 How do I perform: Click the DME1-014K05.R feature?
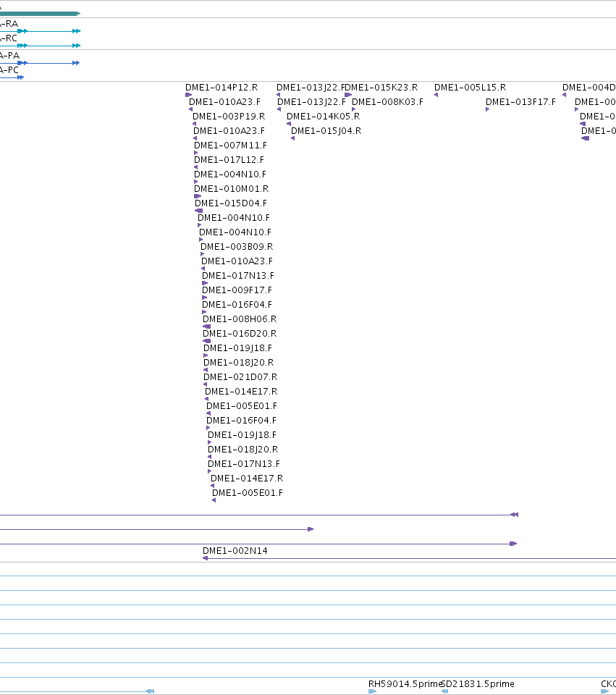coord(323,116)
